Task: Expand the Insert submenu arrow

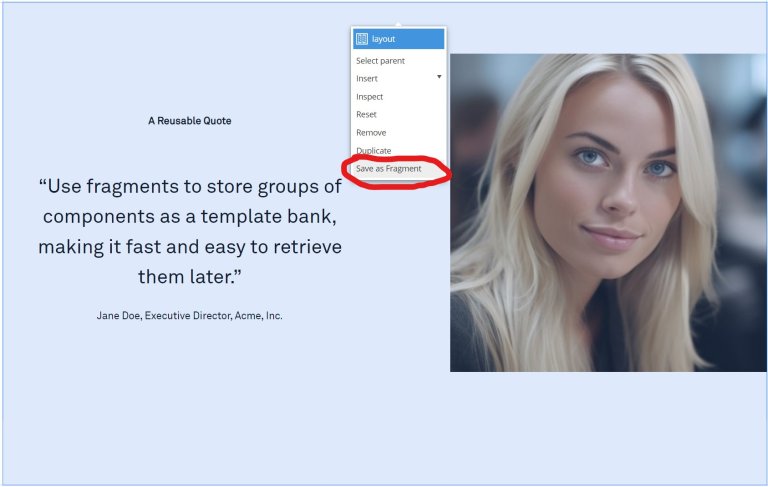Action: click(x=439, y=77)
